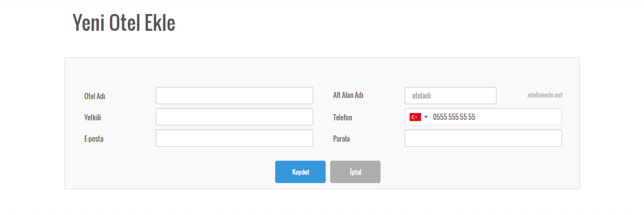Click the Alt Alan Adı label

[348, 96]
